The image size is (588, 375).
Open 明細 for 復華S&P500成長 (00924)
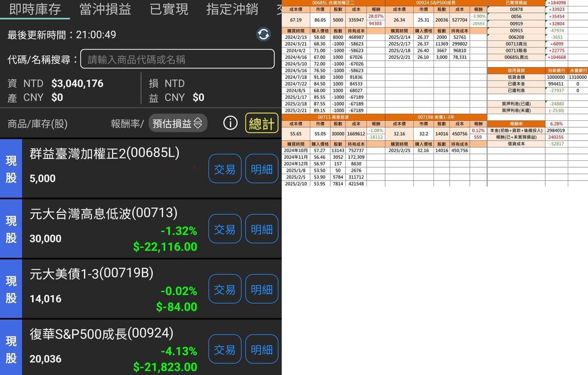(262, 349)
